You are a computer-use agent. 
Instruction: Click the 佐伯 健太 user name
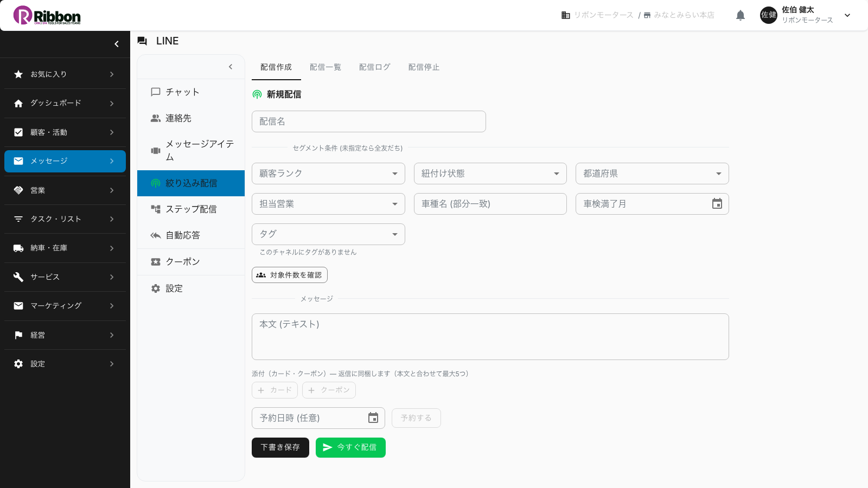click(x=797, y=10)
